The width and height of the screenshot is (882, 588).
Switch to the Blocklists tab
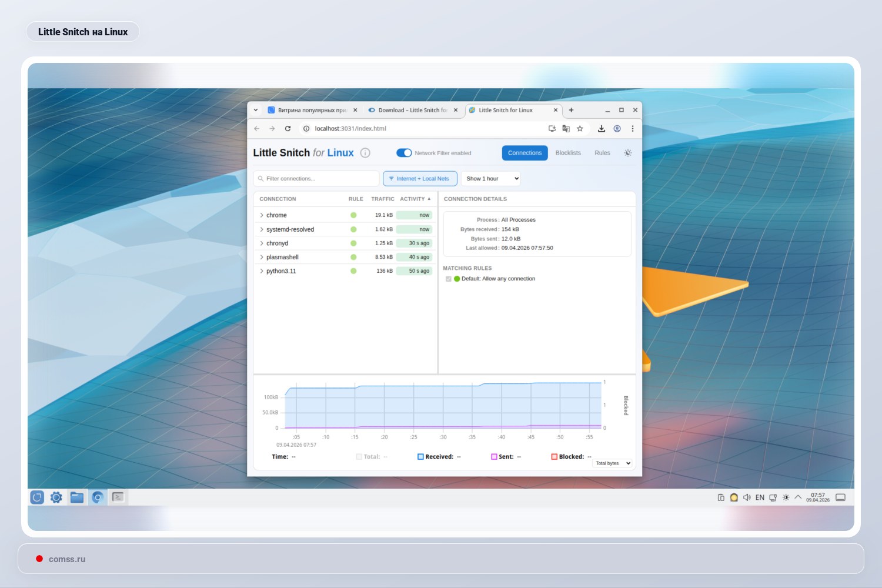click(568, 153)
